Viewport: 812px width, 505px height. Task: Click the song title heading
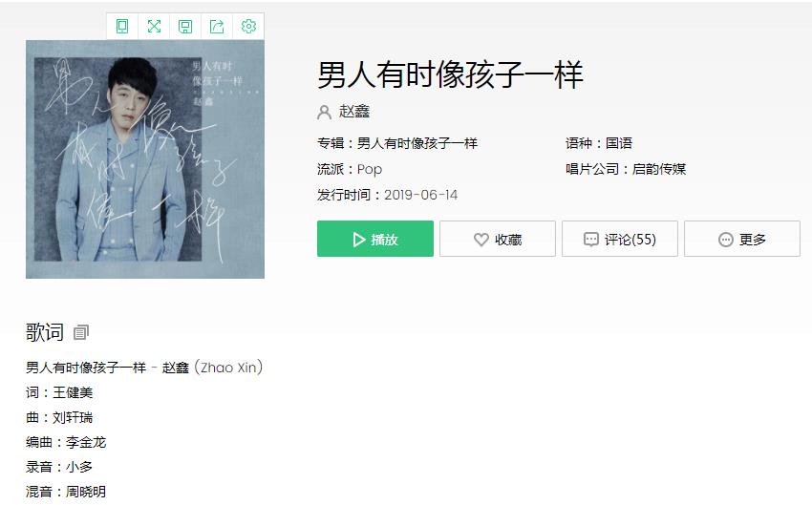[450, 74]
